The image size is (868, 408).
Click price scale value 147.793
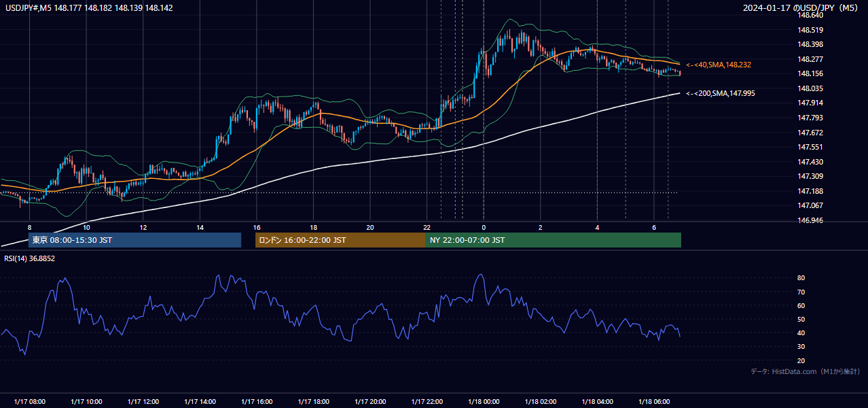(810, 118)
